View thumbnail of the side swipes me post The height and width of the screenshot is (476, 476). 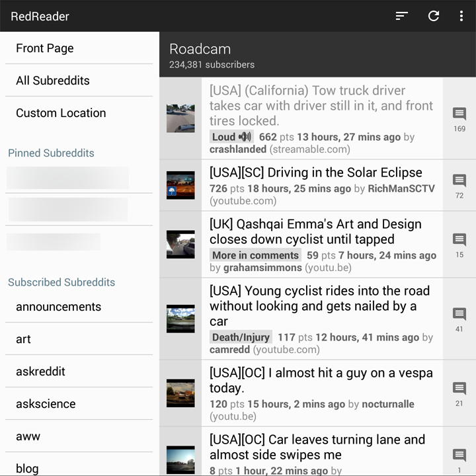pyautogui.click(x=180, y=459)
